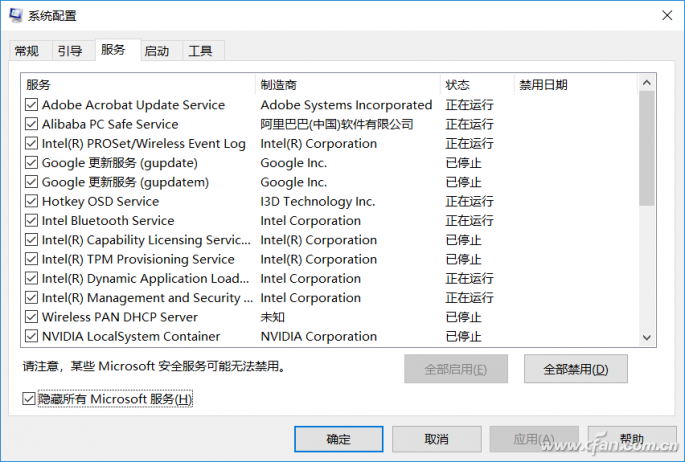Toggle Google 更新服务 (gupdate) checkbox
This screenshot has width=685, height=462.
pos(32,163)
